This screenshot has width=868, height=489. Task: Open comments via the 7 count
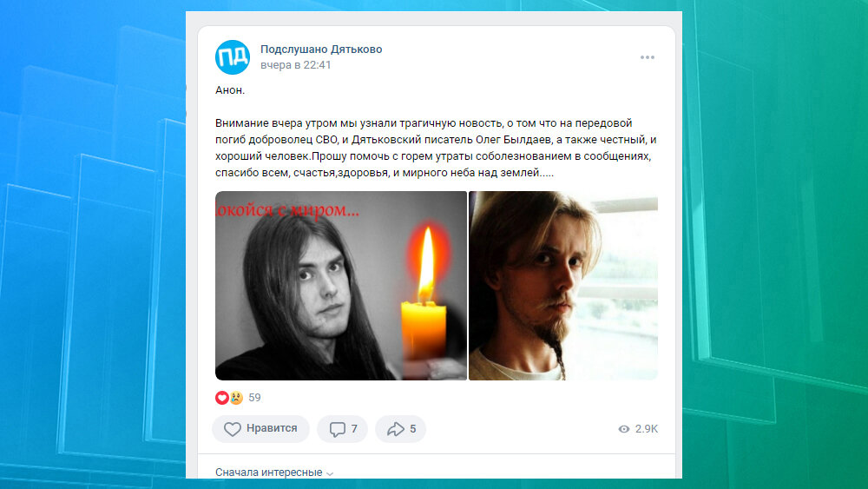click(354, 429)
